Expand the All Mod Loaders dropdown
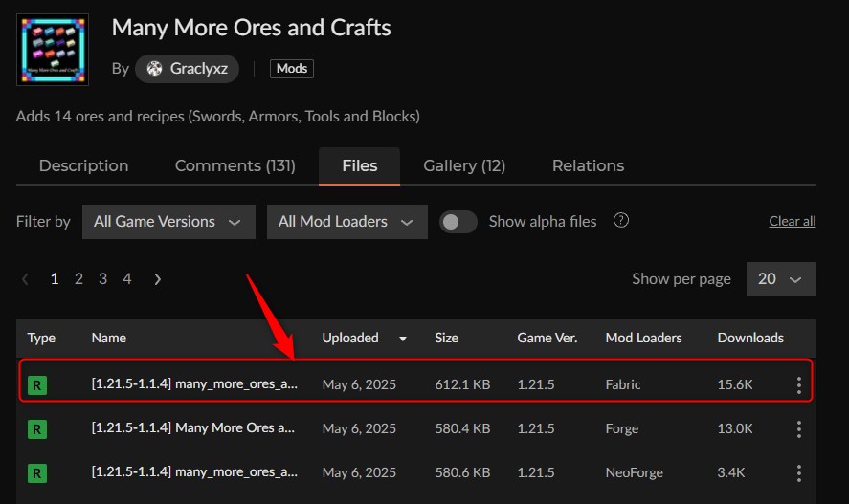This screenshot has height=504, width=849. pyautogui.click(x=347, y=222)
